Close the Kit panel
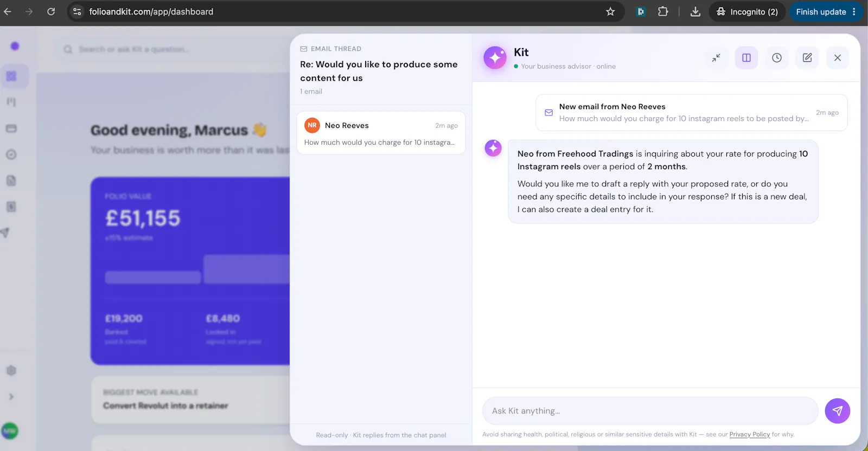 (x=838, y=57)
